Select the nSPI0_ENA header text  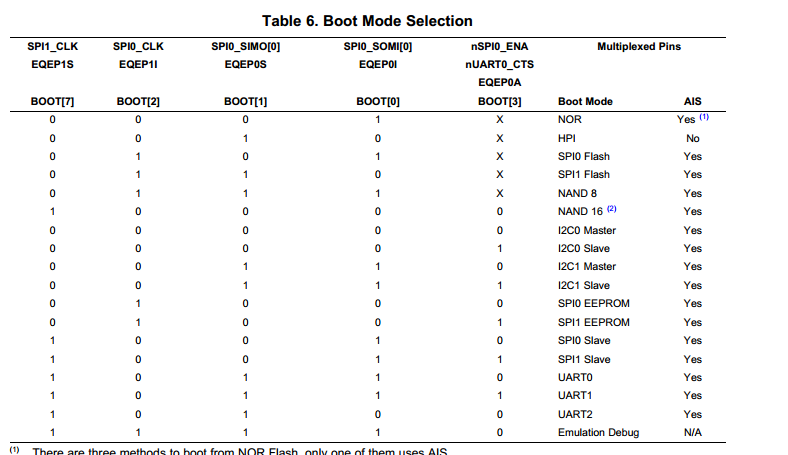click(499, 46)
